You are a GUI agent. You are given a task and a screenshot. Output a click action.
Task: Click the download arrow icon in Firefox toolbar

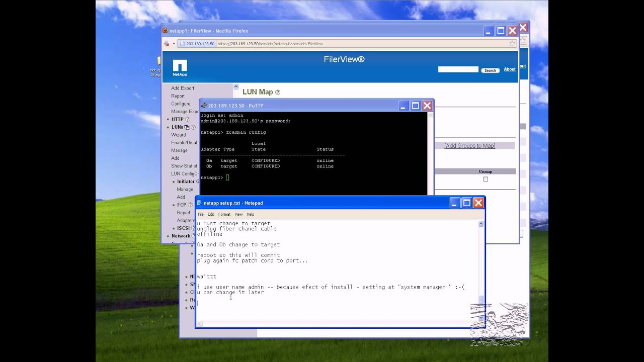coord(167,44)
